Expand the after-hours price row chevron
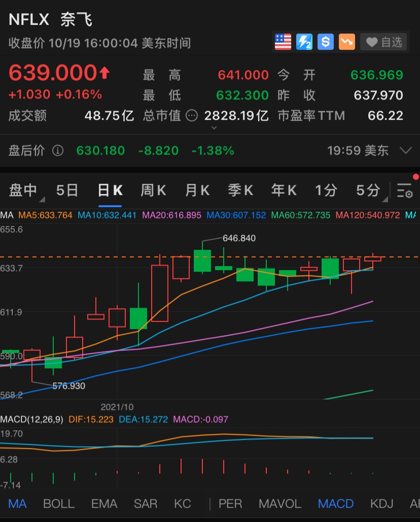 pyautogui.click(x=405, y=150)
